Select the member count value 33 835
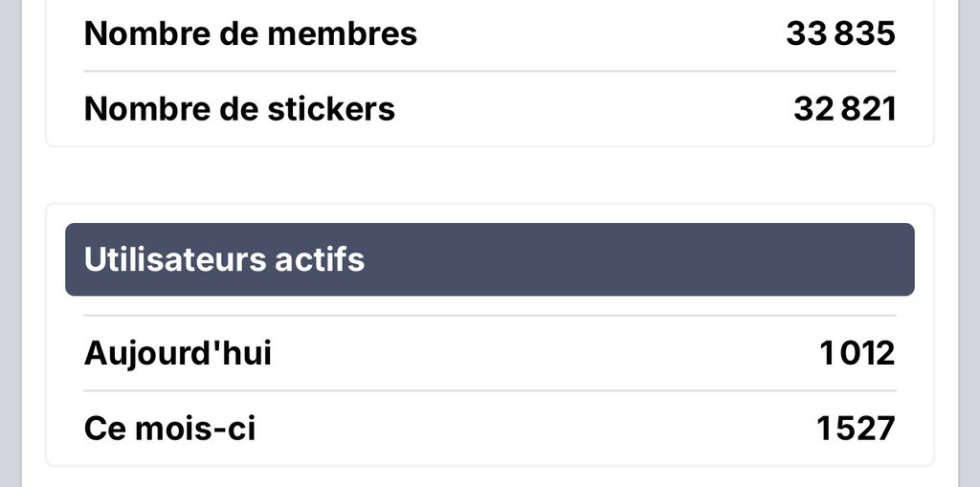The height and width of the screenshot is (487, 980). 840,34
